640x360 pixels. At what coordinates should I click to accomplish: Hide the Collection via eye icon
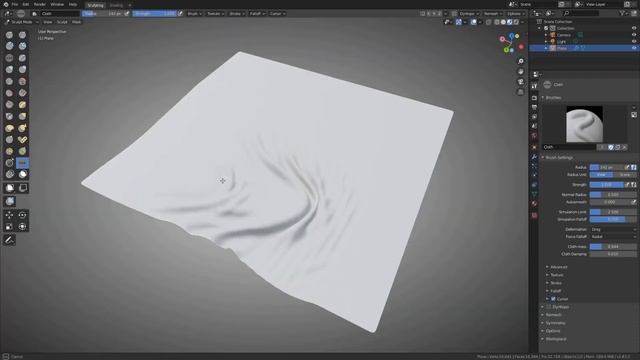click(x=634, y=28)
